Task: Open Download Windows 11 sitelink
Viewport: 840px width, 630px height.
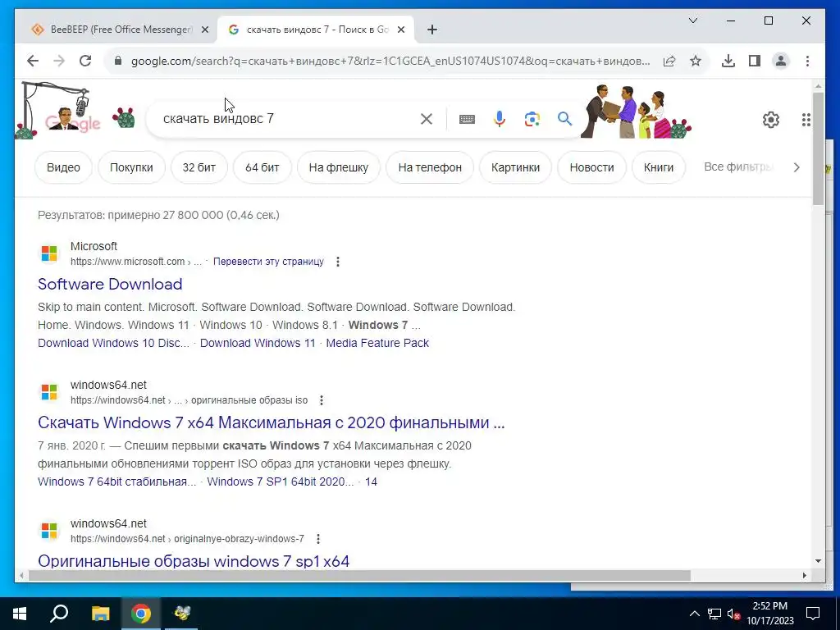Action: pos(258,343)
